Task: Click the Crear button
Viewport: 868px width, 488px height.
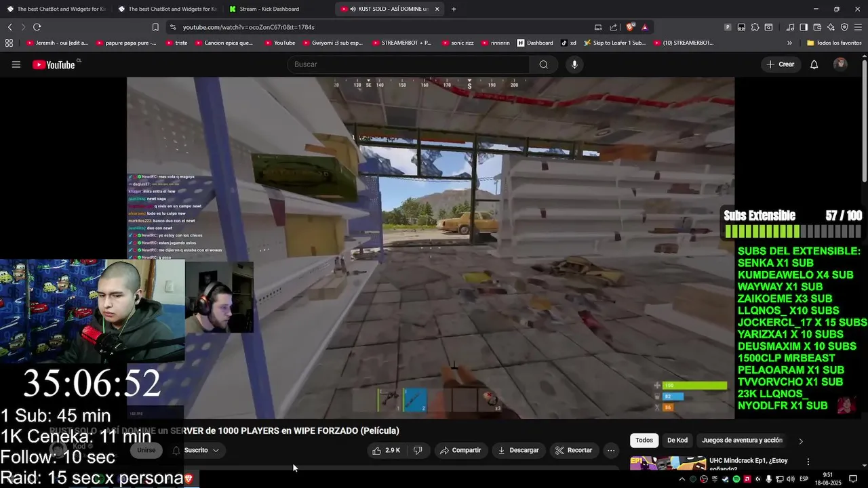Action: [x=780, y=64]
